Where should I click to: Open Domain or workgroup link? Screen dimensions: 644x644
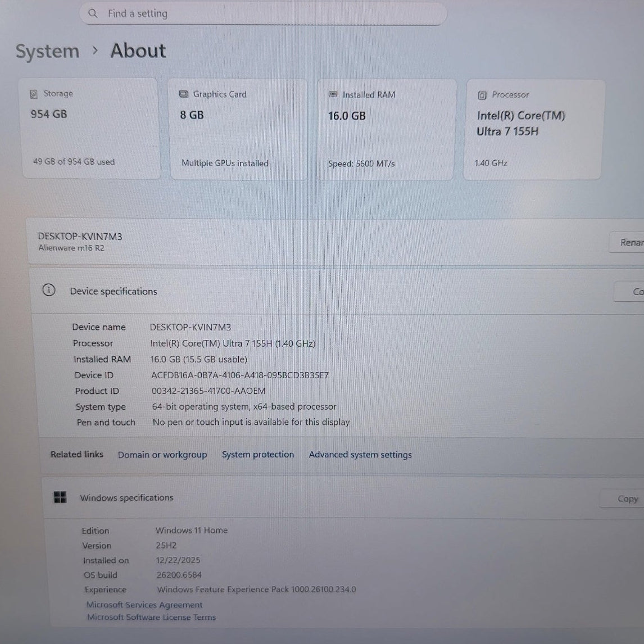[162, 455]
